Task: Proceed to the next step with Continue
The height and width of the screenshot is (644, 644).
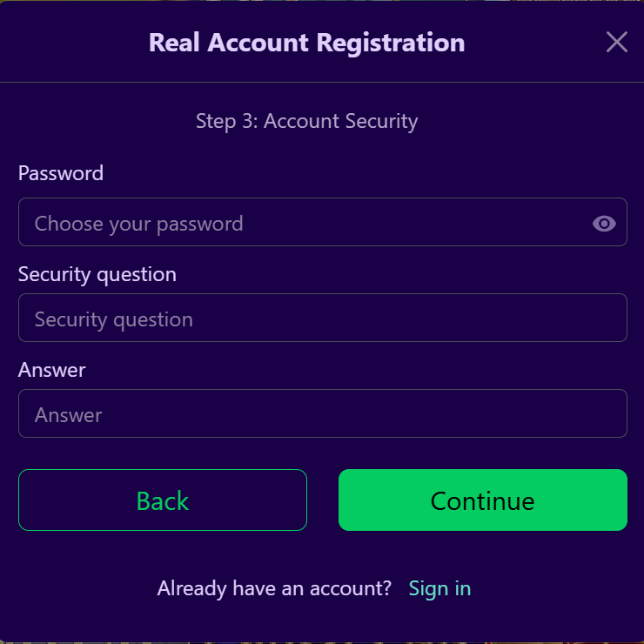Action: pos(482,500)
